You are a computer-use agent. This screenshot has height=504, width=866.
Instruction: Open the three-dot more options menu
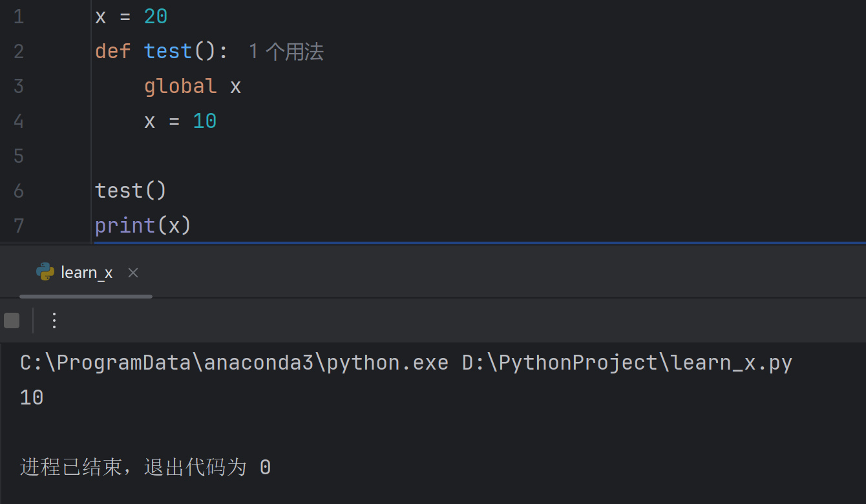(54, 320)
